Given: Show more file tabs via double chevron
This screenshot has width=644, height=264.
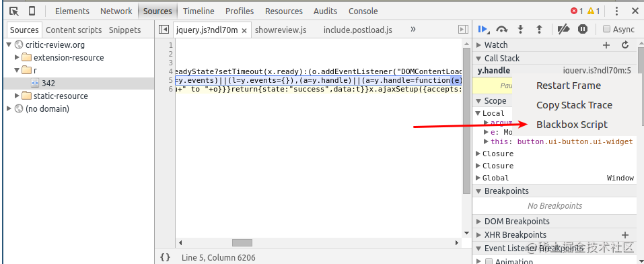Looking at the screenshot, I should [x=413, y=29].
